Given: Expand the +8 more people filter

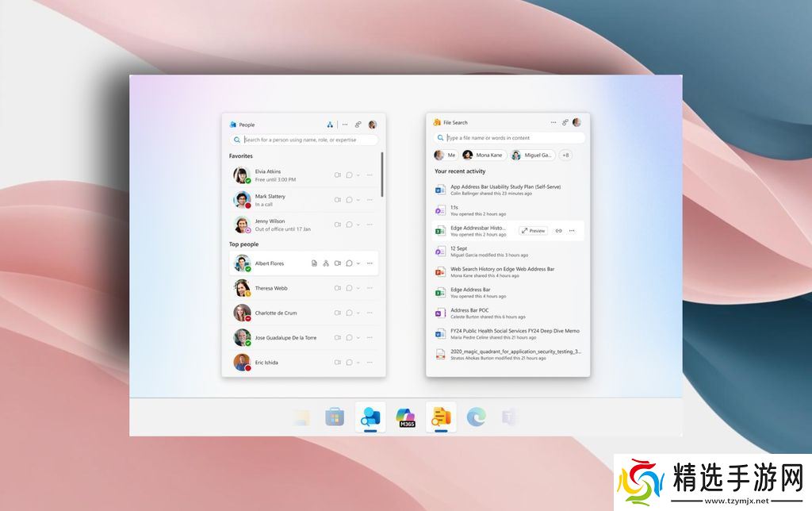Looking at the screenshot, I should click(x=565, y=156).
